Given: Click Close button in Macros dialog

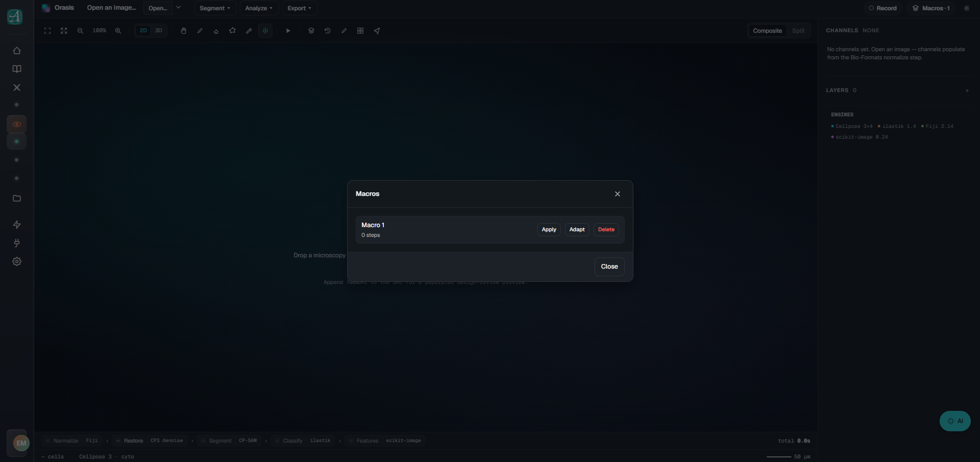Looking at the screenshot, I should click(x=609, y=267).
